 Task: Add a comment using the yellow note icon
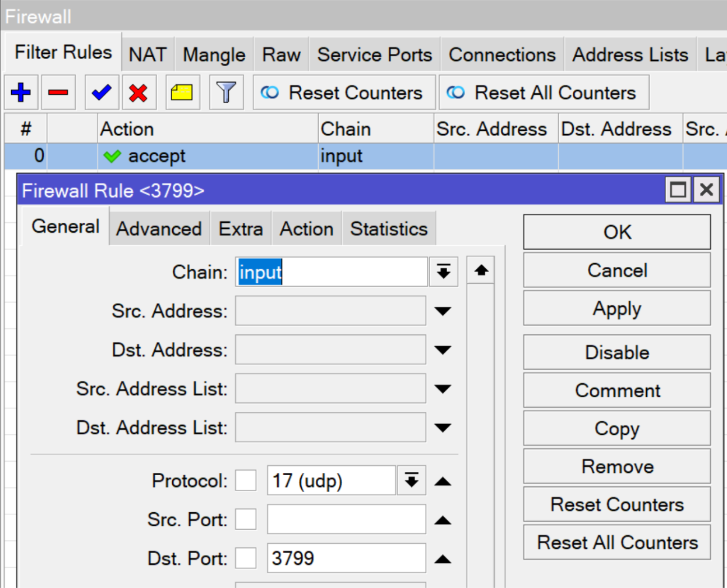point(182,92)
